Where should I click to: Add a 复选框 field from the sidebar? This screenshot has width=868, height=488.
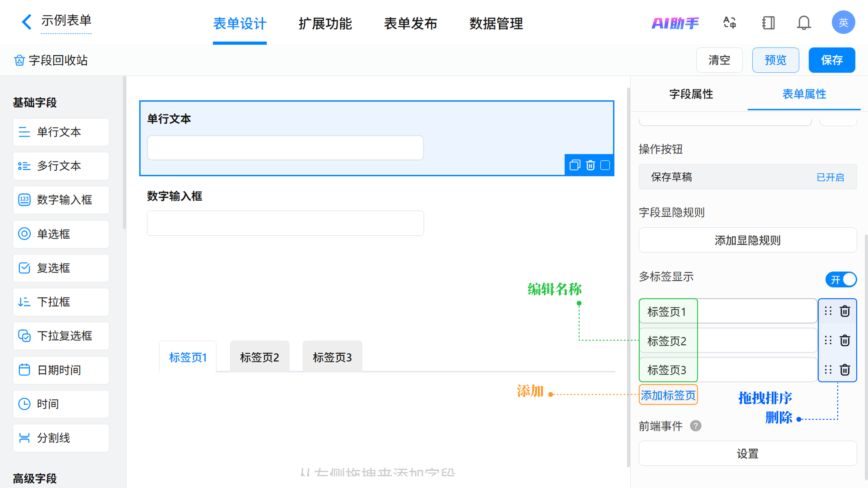61,268
